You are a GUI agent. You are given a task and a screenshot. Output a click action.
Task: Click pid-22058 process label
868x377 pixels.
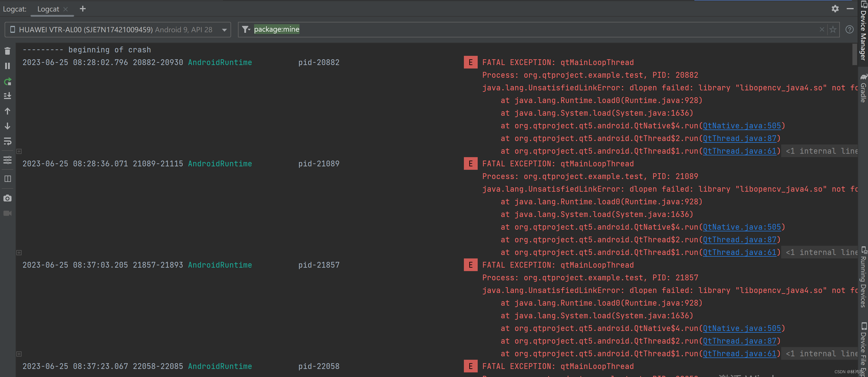(x=319, y=366)
